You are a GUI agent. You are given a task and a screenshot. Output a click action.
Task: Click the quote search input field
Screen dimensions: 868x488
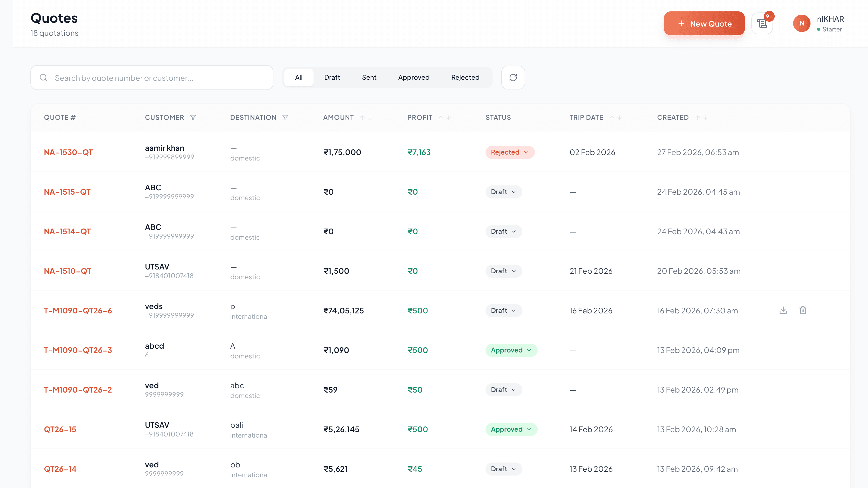[x=152, y=78]
